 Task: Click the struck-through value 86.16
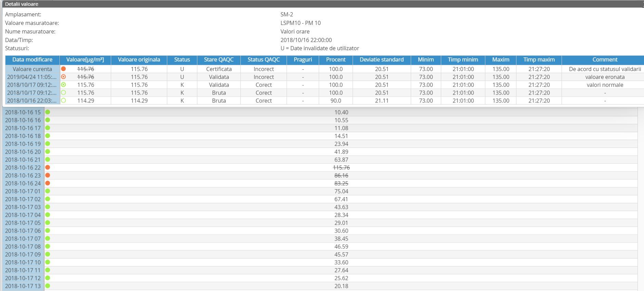coord(341,176)
